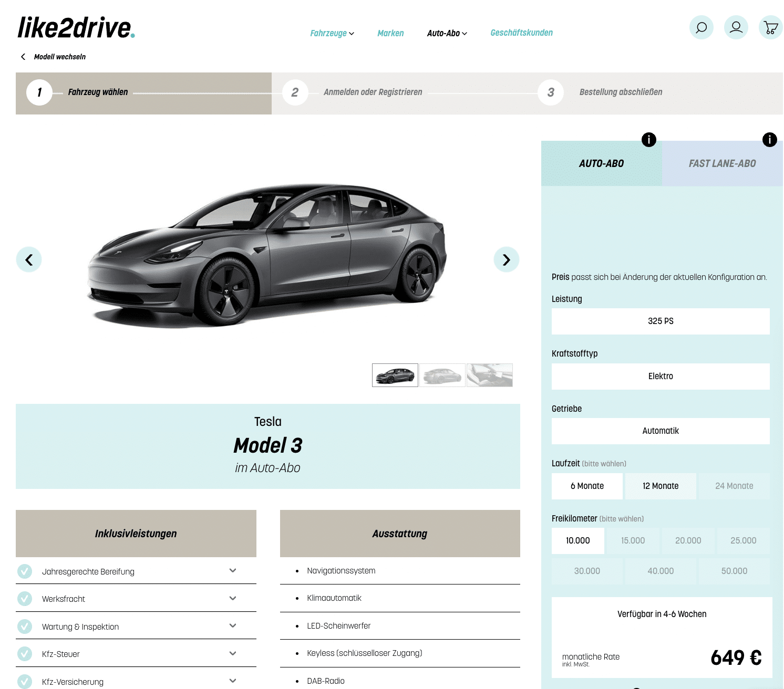Click the like2drive logo
The height and width of the screenshot is (689, 784).
pos(76,28)
